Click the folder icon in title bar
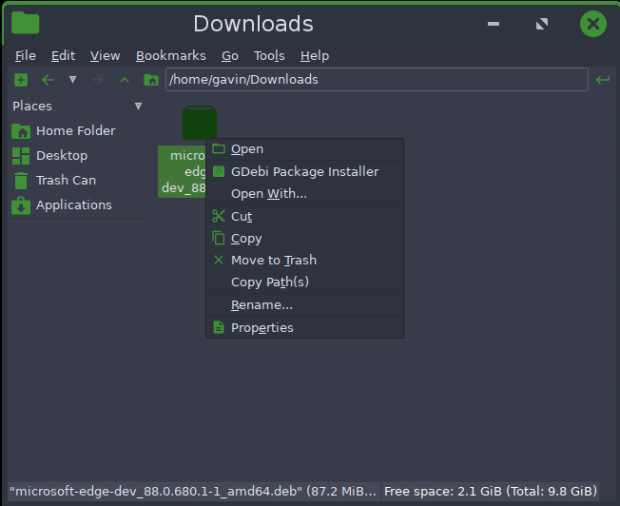The height and width of the screenshot is (506, 620). coord(25,23)
